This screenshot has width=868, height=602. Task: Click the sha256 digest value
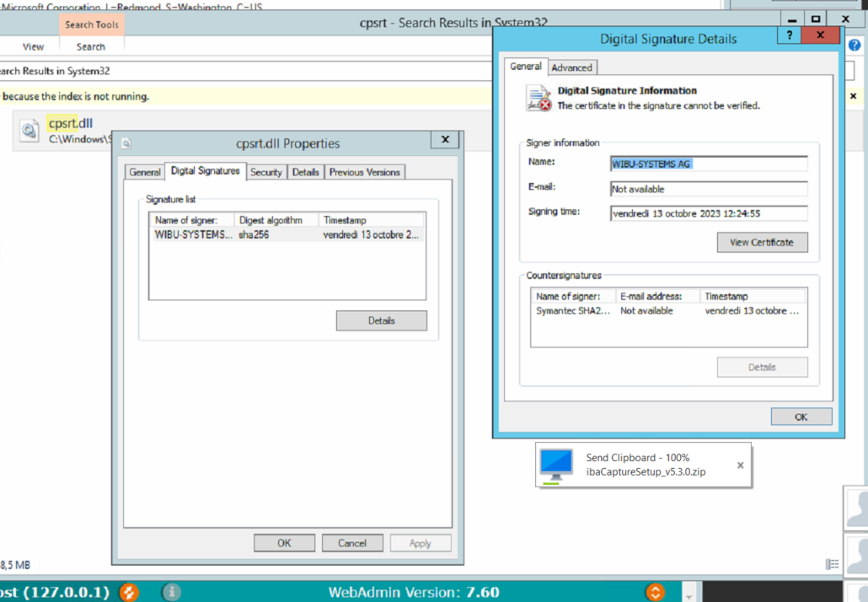click(254, 235)
